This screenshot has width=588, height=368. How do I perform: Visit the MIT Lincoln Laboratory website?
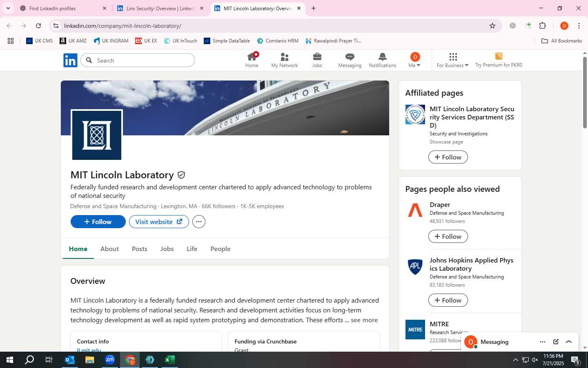[x=159, y=222]
